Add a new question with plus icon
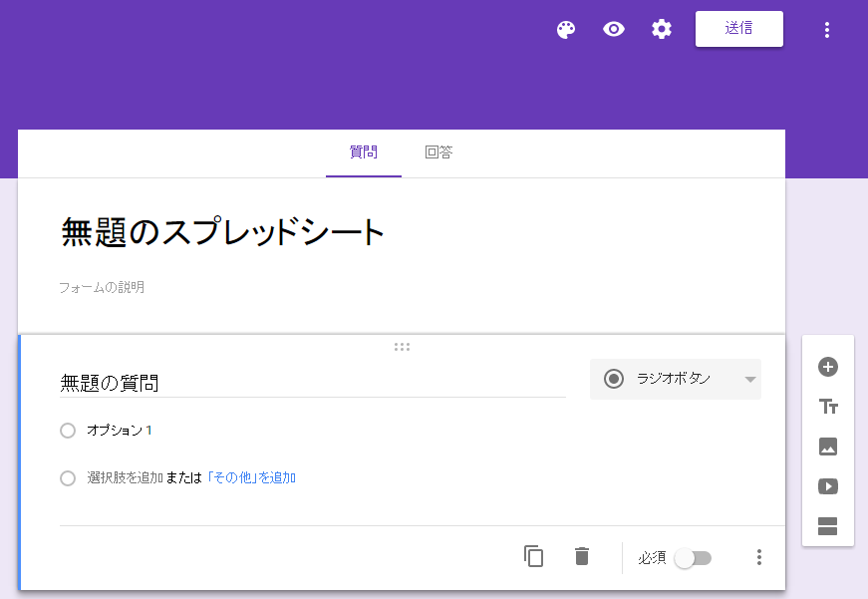 pos(828,367)
